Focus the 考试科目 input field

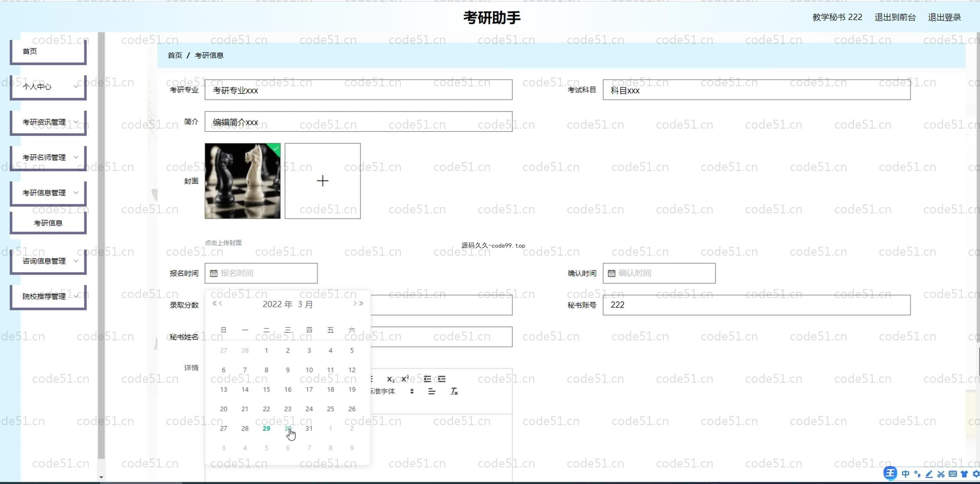click(756, 90)
